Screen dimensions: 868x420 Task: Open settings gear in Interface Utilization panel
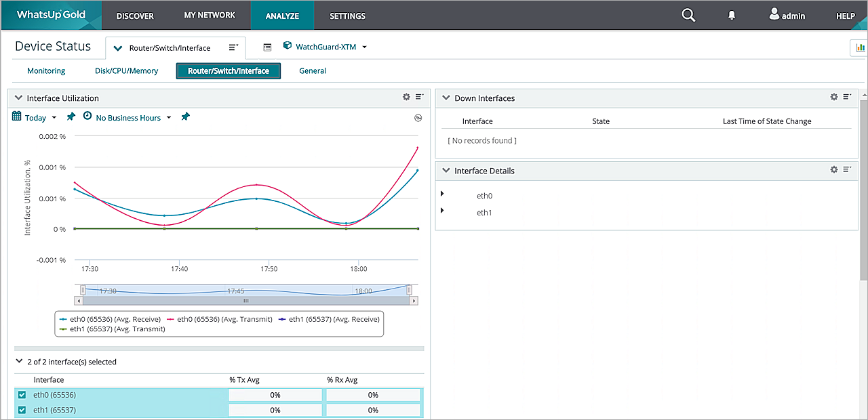point(406,98)
